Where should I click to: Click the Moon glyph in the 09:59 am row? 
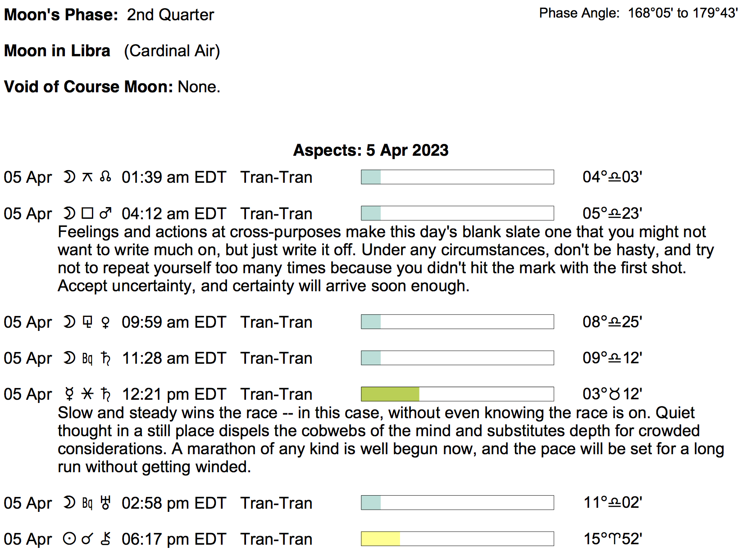pyautogui.click(x=69, y=322)
